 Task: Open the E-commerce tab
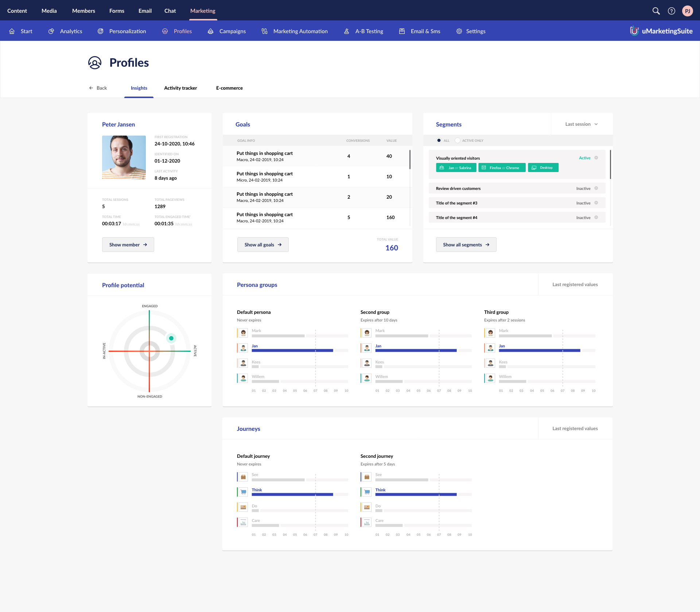tap(229, 88)
